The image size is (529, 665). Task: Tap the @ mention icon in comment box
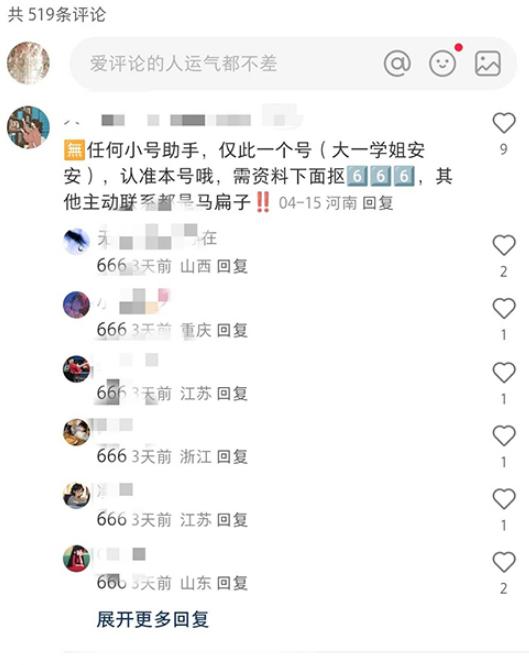coord(397,64)
